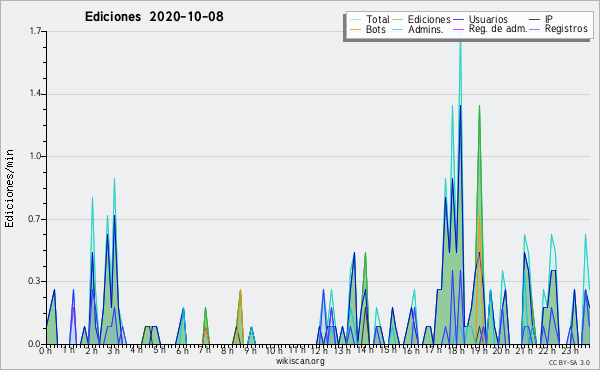Screen dimensions: 600x370
Task: Click the 'wikiscan.org' caption
Action: click(x=300, y=361)
